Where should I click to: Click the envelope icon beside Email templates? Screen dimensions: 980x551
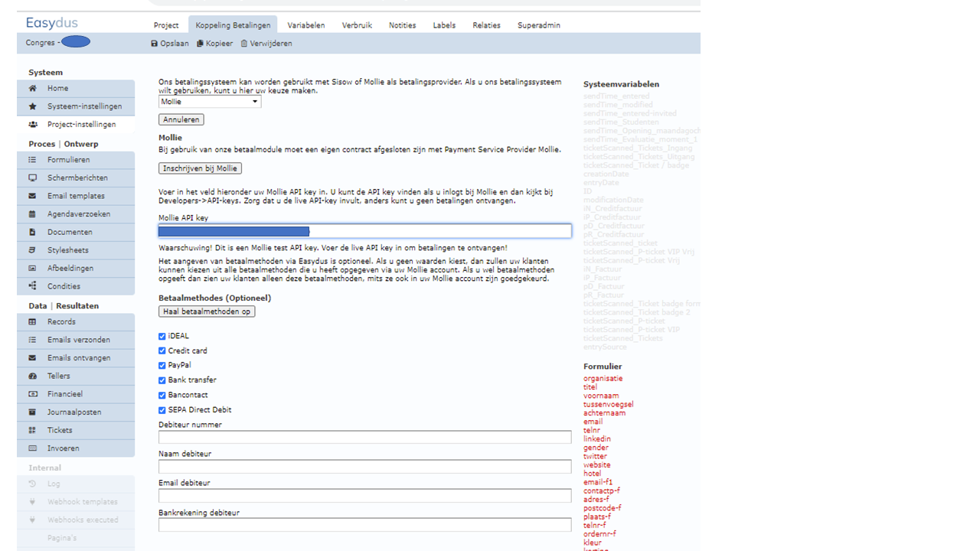tap(32, 196)
